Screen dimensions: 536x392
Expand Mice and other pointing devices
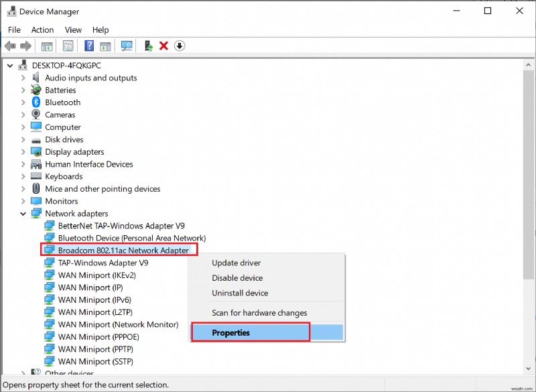[23, 189]
